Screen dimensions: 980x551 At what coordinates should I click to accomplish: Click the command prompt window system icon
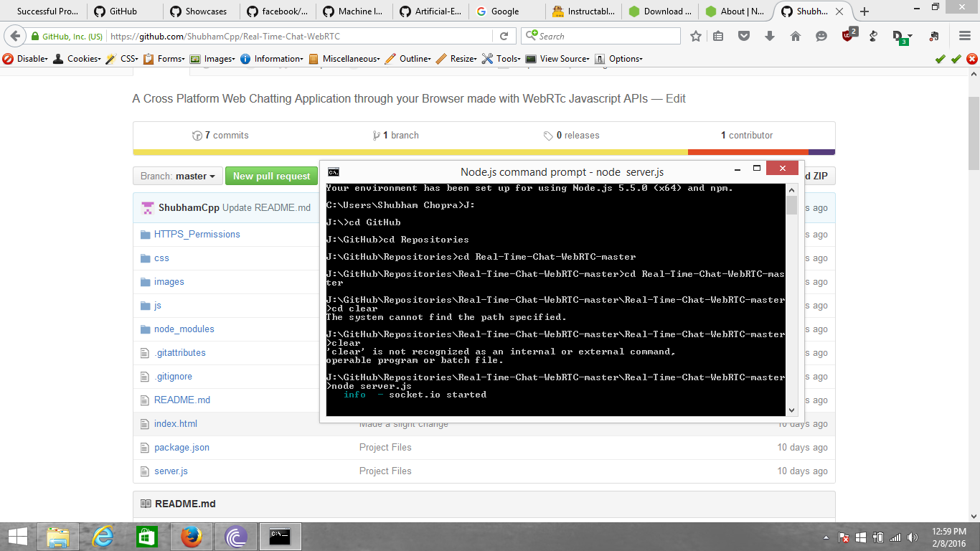[x=334, y=171]
